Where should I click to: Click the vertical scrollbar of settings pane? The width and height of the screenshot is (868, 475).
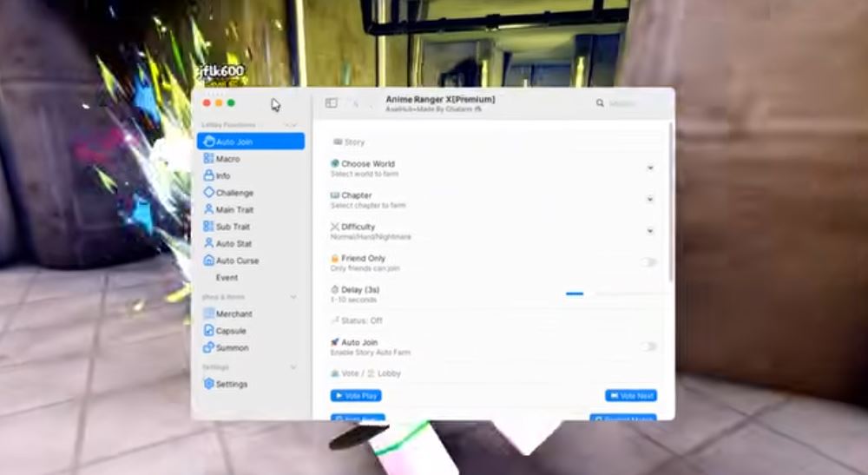click(671, 202)
